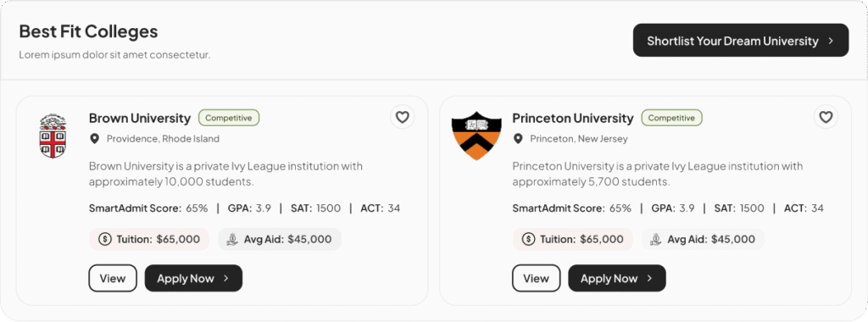
Task: Click location pin beside Providence, Rhode Island
Action: tap(95, 139)
